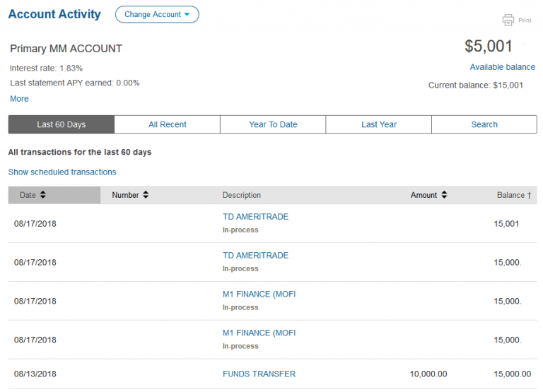Open second TD AMERITRADE transaction

coord(255,256)
